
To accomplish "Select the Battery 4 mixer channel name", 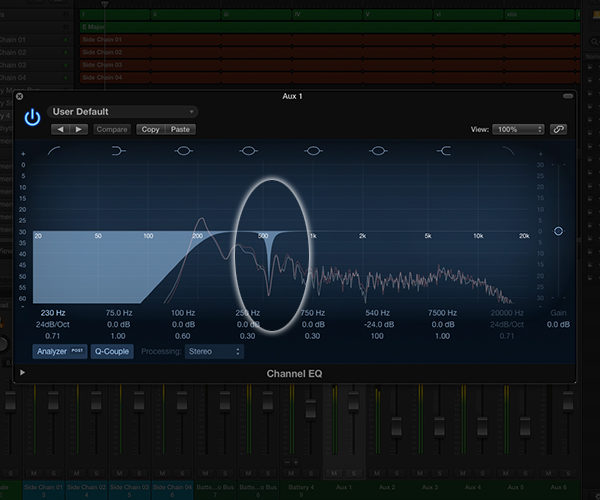I will click(x=301, y=487).
